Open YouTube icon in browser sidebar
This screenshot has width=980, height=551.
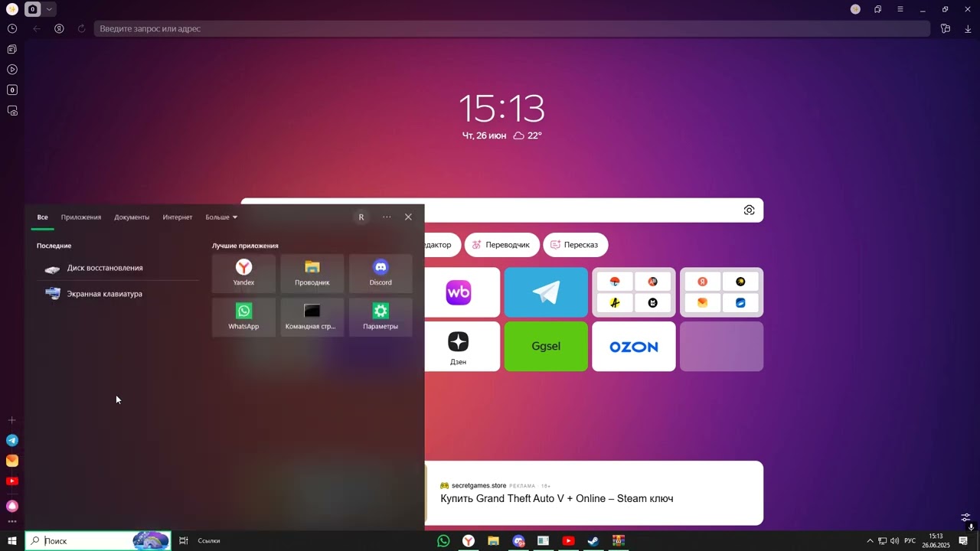tap(12, 481)
